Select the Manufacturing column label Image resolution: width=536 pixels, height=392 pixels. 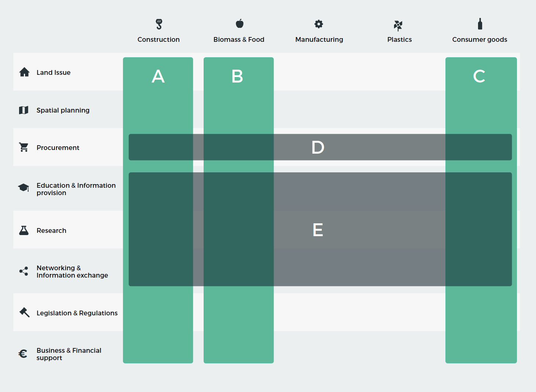[x=319, y=40]
